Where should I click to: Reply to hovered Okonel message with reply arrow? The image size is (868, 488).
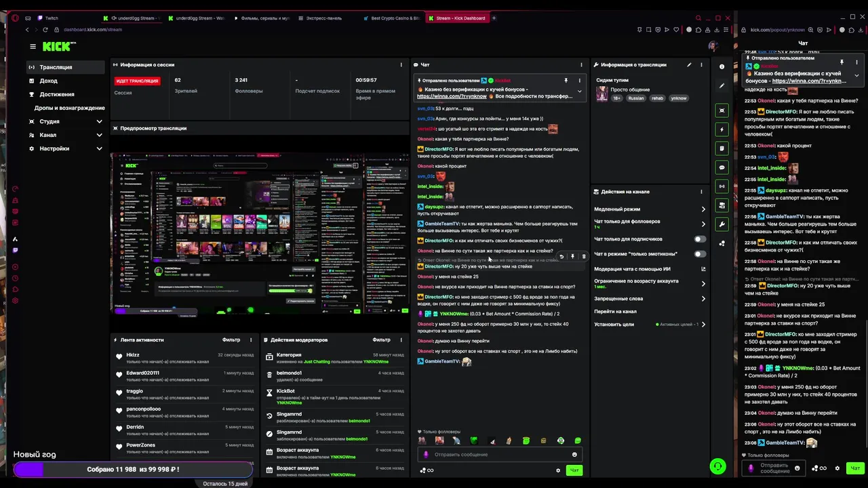[x=561, y=257]
